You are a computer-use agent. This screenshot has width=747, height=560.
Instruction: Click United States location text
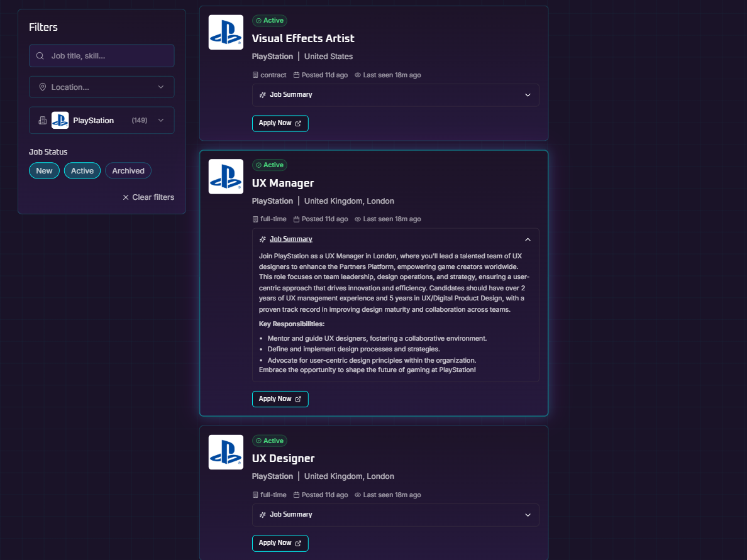pos(329,57)
